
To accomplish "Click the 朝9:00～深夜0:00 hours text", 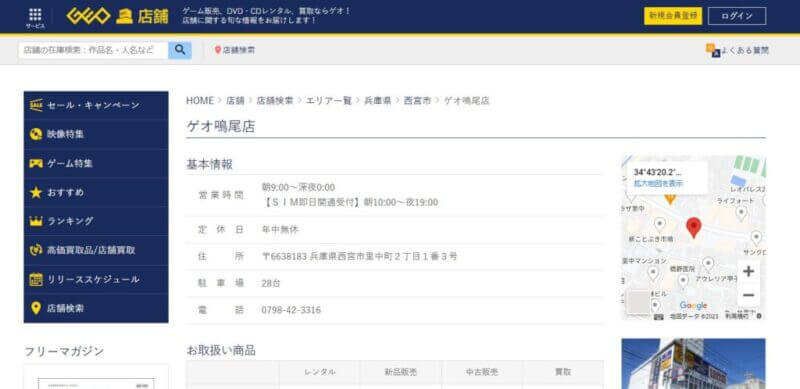I will [298, 187].
